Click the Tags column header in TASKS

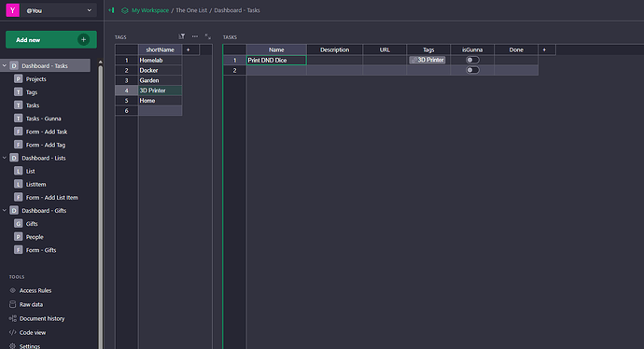(428, 49)
